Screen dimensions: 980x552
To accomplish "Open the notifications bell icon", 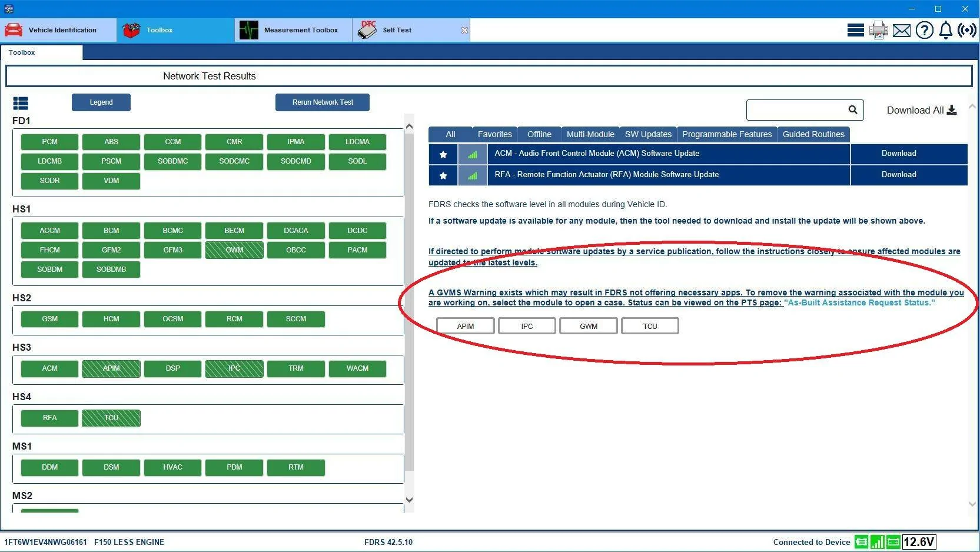I will click(x=945, y=30).
